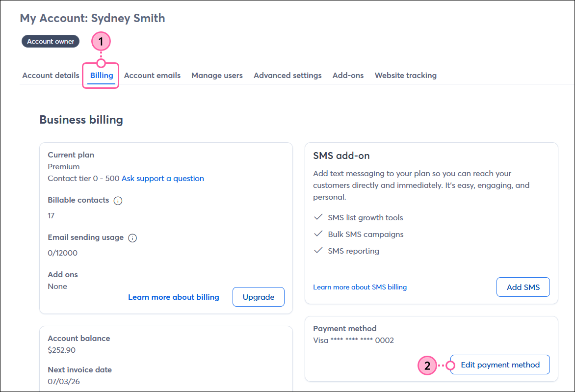Open the Billable contacts info icon
This screenshot has height=392, width=575.
118,201
